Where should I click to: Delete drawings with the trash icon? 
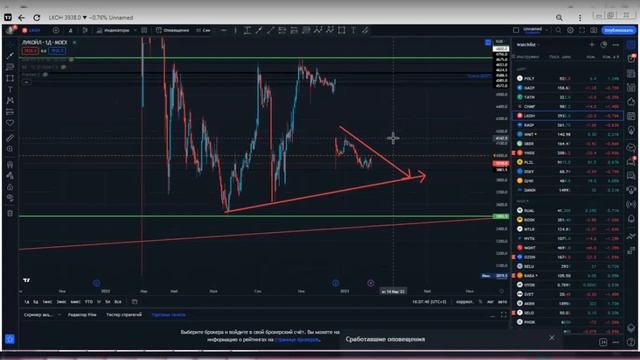[10, 213]
